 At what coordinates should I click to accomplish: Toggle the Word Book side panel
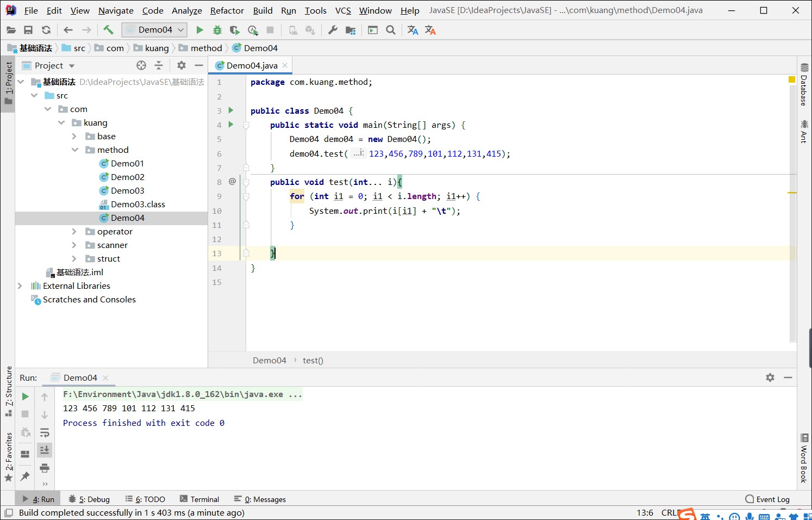coord(804,459)
